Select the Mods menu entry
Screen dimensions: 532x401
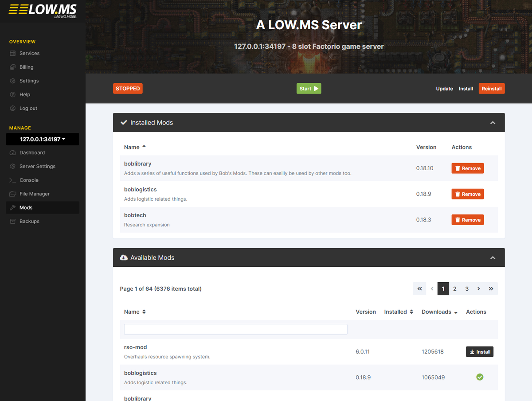tap(26, 207)
